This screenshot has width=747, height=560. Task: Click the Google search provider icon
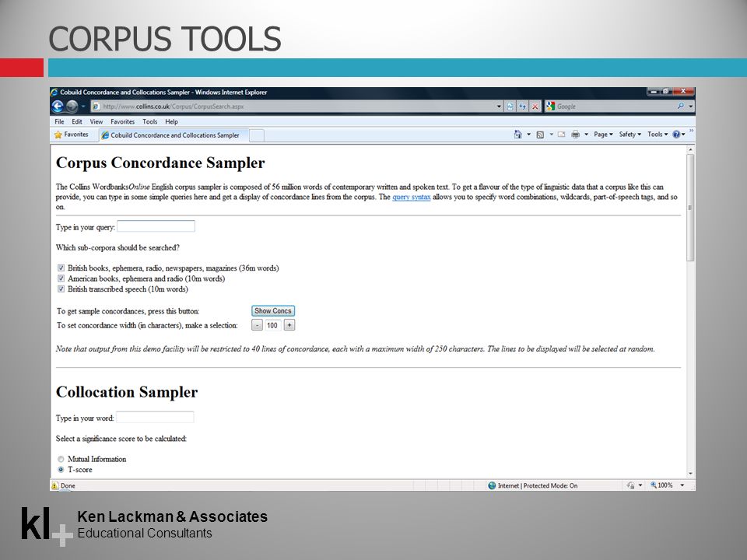pos(550,107)
